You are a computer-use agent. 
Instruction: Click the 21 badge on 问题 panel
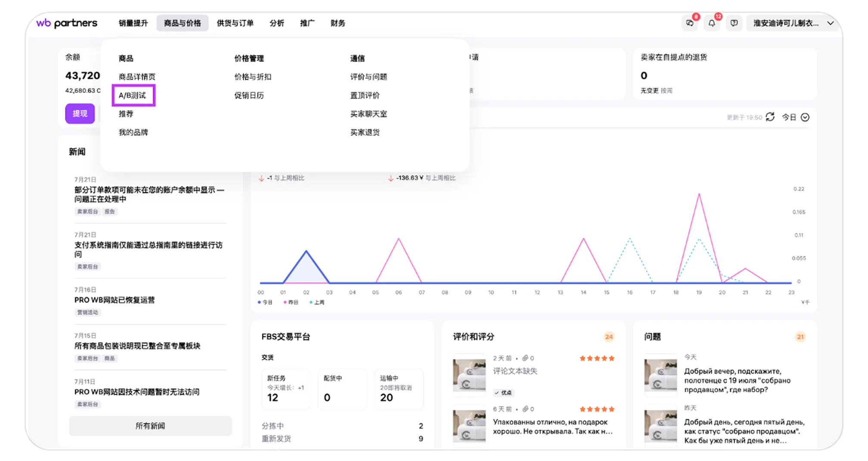pos(800,337)
